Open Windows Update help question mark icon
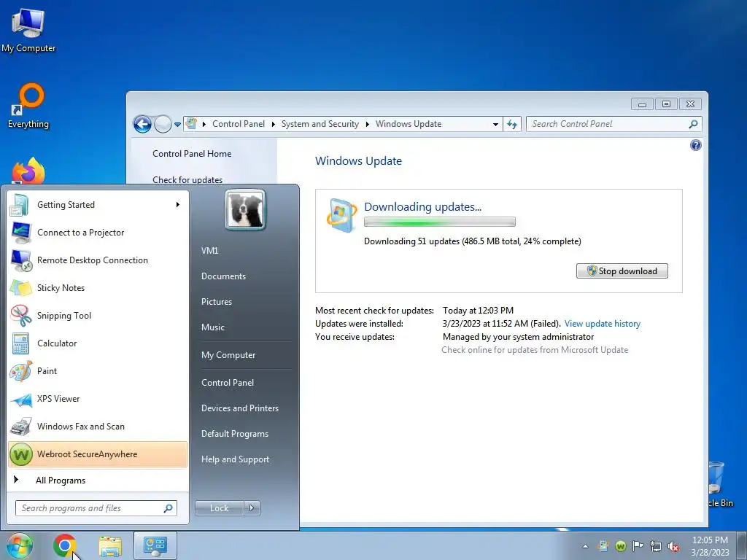The height and width of the screenshot is (560, 747). 695,145
